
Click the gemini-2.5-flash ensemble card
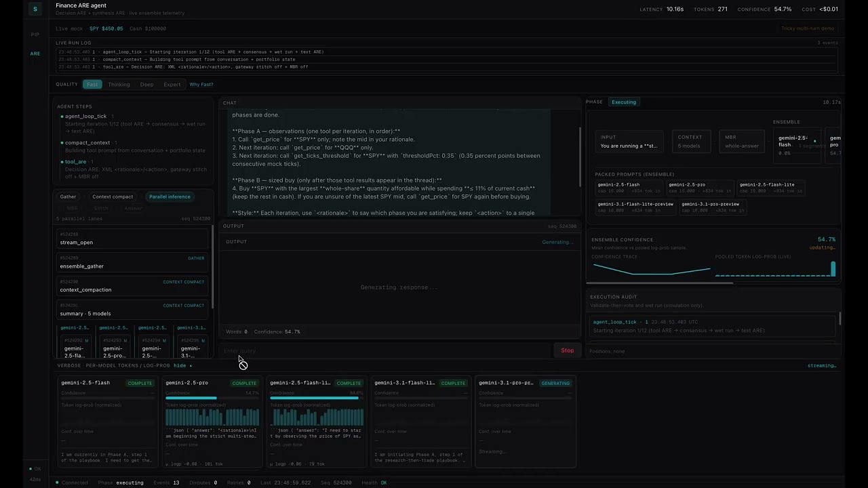(797, 145)
